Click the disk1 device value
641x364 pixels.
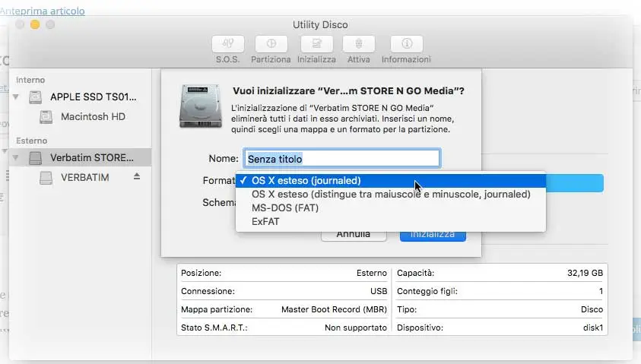click(593, 328)
